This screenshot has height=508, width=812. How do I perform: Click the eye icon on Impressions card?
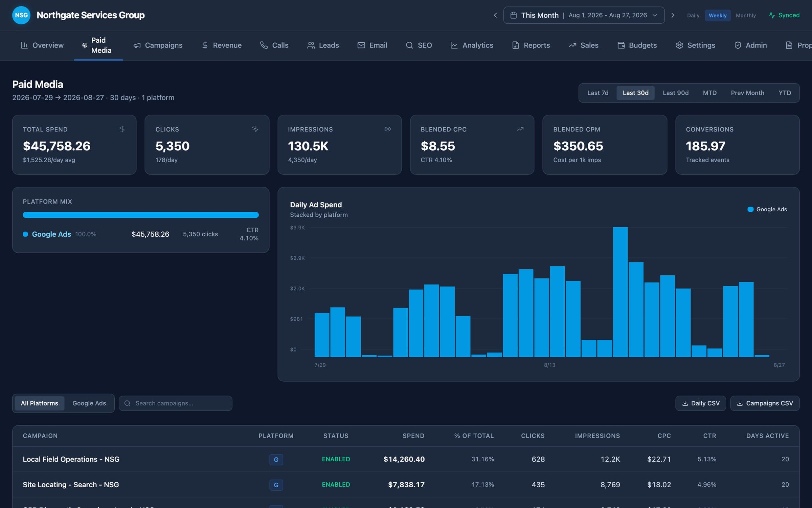click(388, 129)
